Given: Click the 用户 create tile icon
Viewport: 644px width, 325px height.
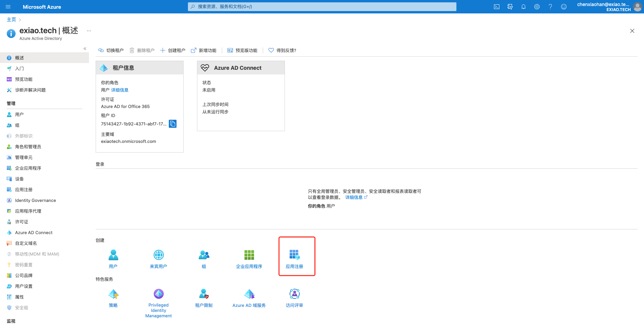Looking at the screenshot, I should [113, 255].
